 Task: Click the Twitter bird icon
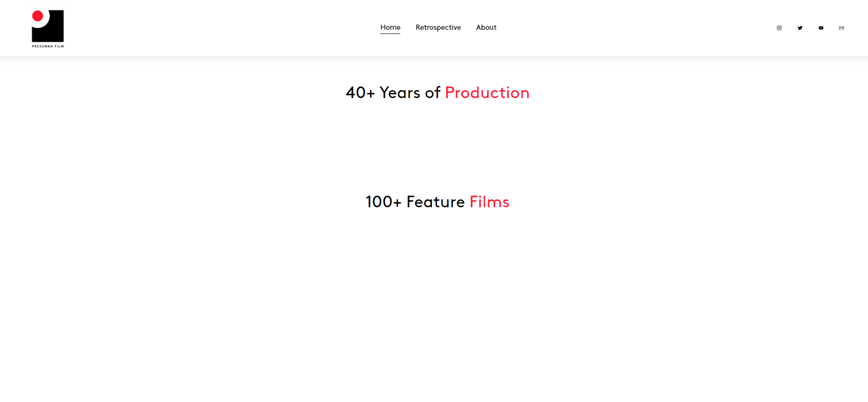tap(800, 28)
